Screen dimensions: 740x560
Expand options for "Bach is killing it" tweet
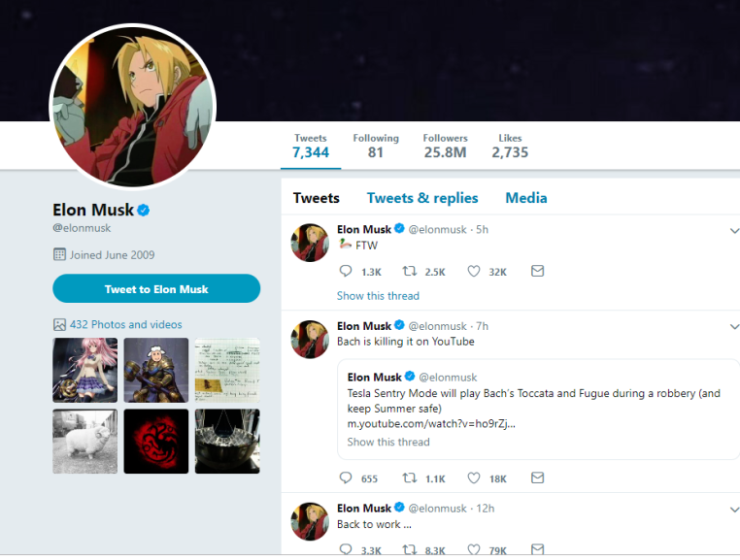coord(734,327)
